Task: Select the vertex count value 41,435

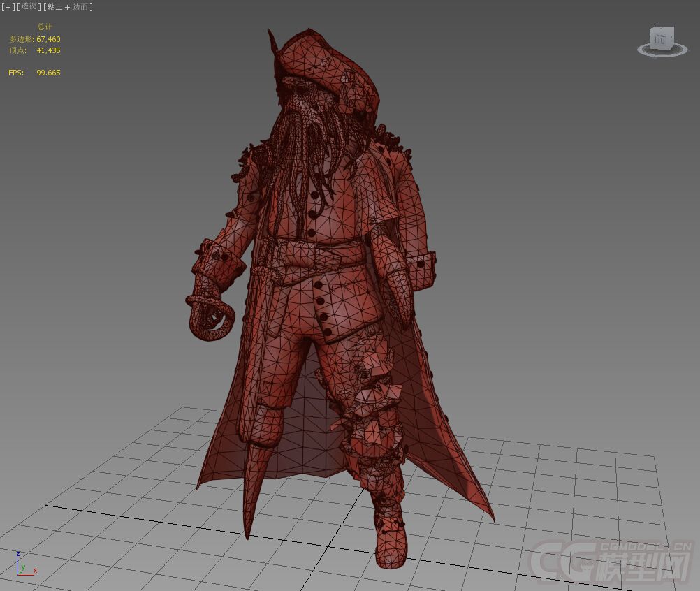Action: pos(48,50)
